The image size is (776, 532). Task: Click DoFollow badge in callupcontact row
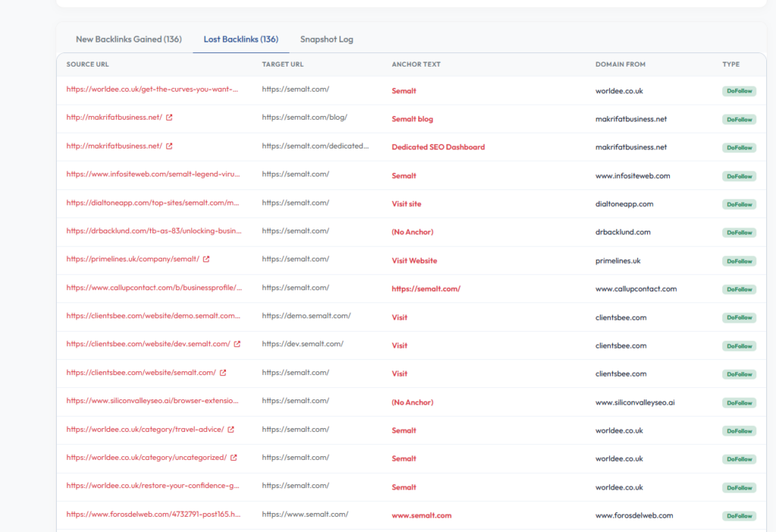click(739, 289)
